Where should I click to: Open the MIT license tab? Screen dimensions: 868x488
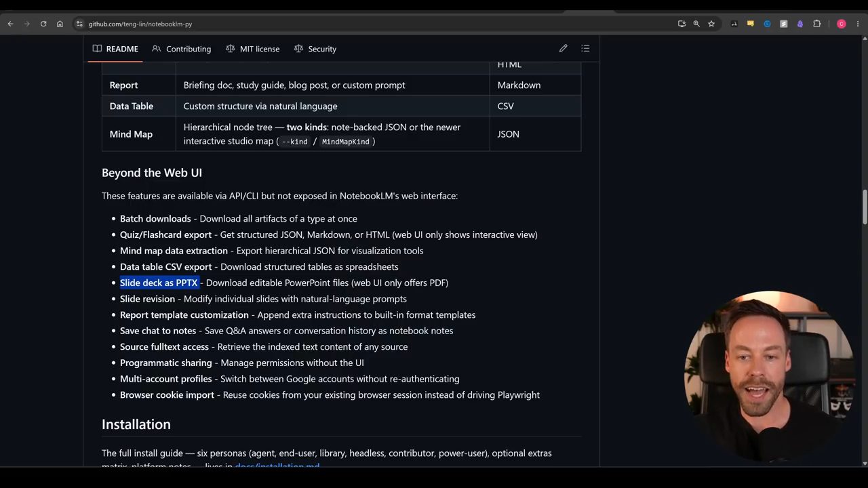(252, 49)
